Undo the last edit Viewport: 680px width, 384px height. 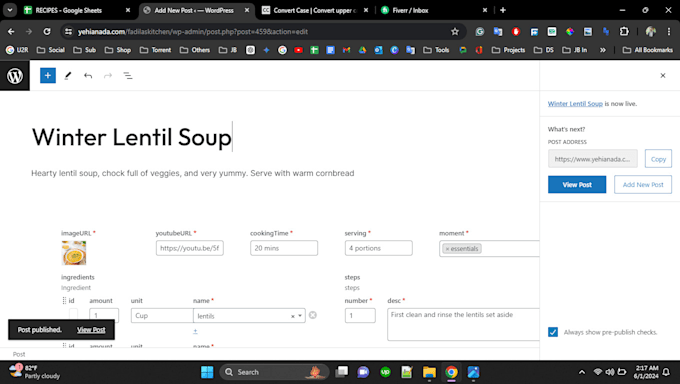(x=88, y=75)
